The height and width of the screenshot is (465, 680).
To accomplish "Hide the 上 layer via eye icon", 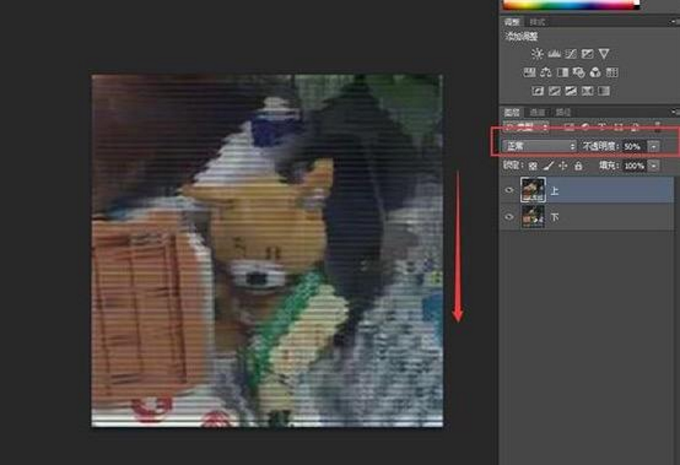I will coord(509,190).
